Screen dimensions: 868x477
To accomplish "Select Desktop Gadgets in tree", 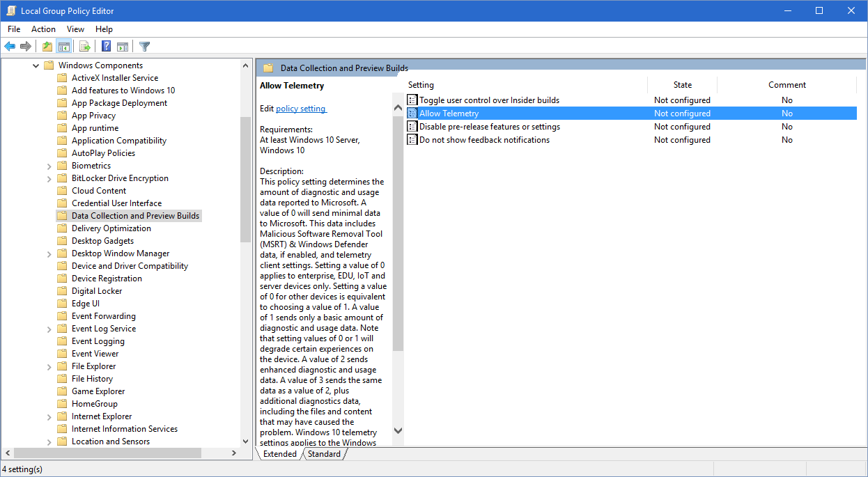I will pos(102,241).
